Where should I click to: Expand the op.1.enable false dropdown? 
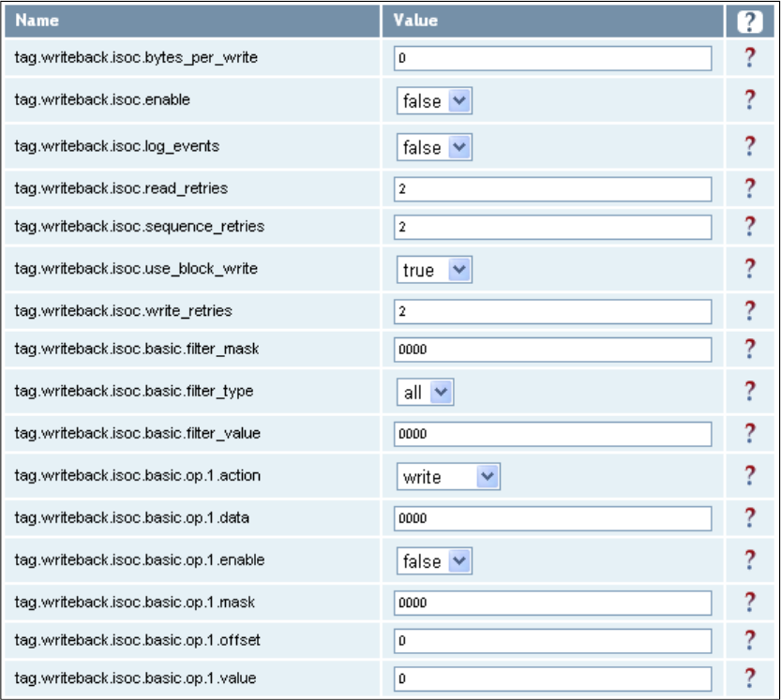[x=434, y=560]
